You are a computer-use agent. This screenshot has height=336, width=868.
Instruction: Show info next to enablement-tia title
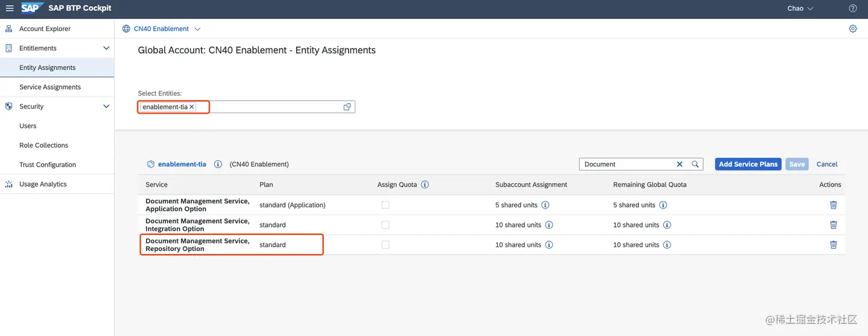[218, 164]
